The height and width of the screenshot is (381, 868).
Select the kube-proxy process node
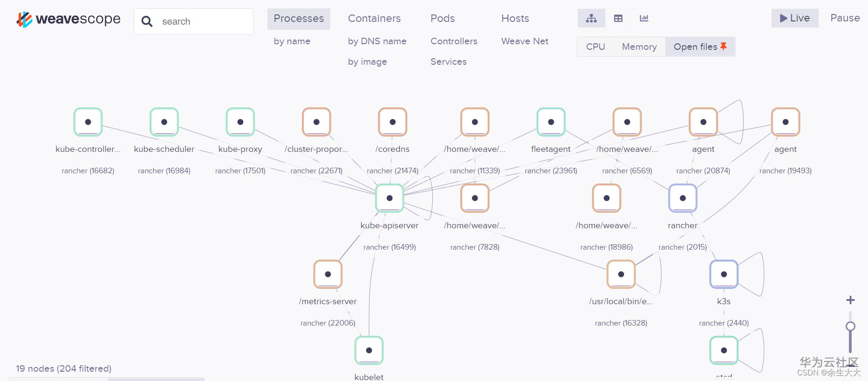pyautogui.click(x=240, y=122)
